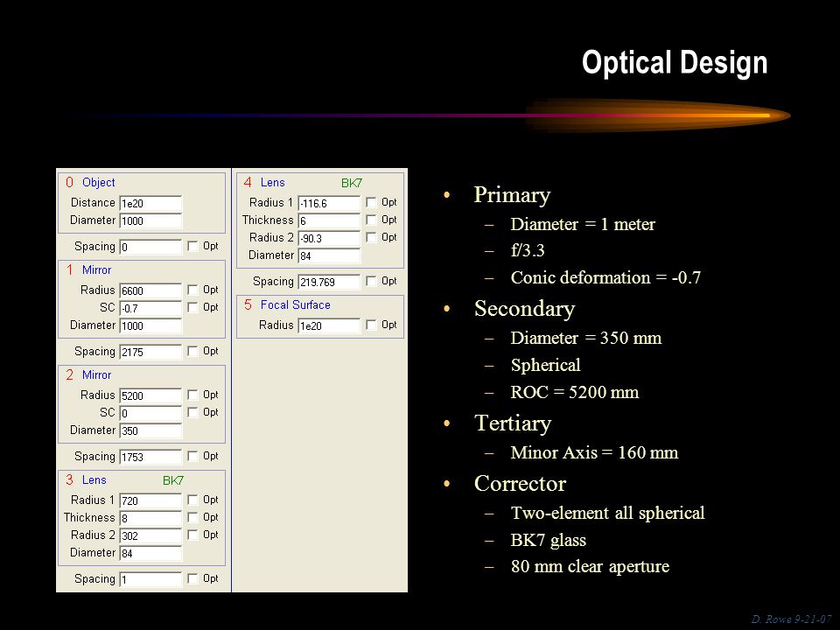Tick Opt checkbox for Mirror 1 Radius
The image size is (840, 630).
pyautogui.click(x=192, y=290)
